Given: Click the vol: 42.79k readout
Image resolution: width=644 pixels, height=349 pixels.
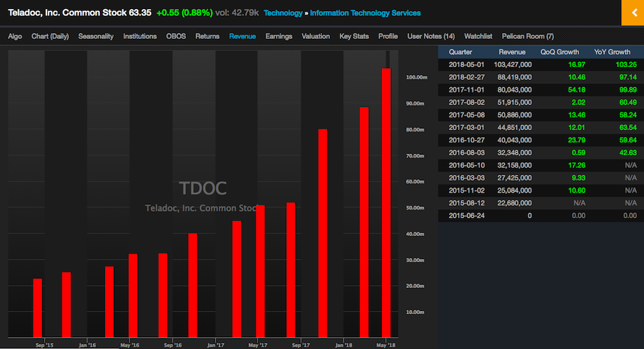Looking at the screenshot, I should point(237,12).
